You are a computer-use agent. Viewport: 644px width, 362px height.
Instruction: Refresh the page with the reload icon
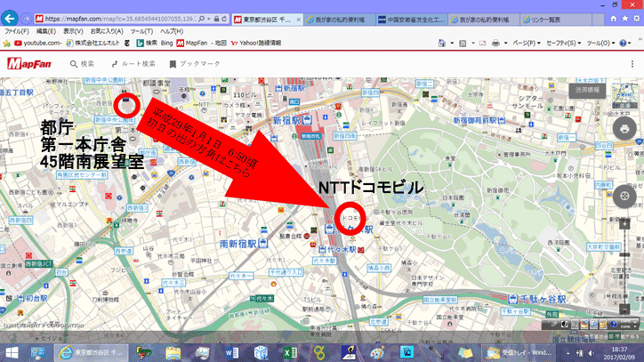pos(224,19)
